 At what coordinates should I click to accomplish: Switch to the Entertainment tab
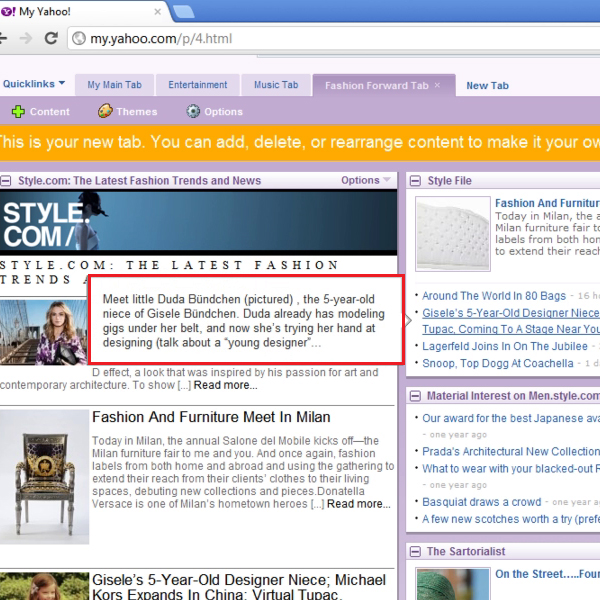tap(197, 85)
